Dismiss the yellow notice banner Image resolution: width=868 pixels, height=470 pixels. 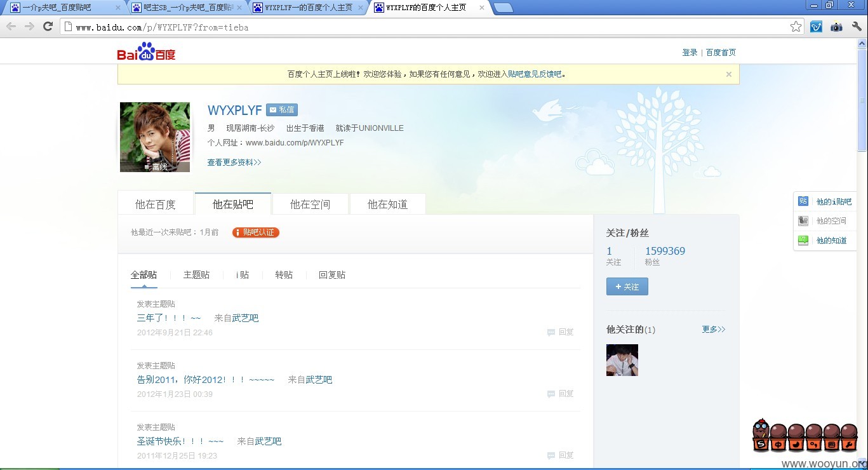coord(729,74)
